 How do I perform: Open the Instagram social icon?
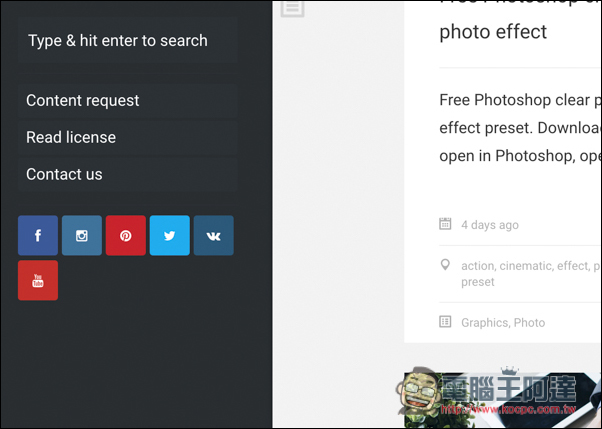82,235
